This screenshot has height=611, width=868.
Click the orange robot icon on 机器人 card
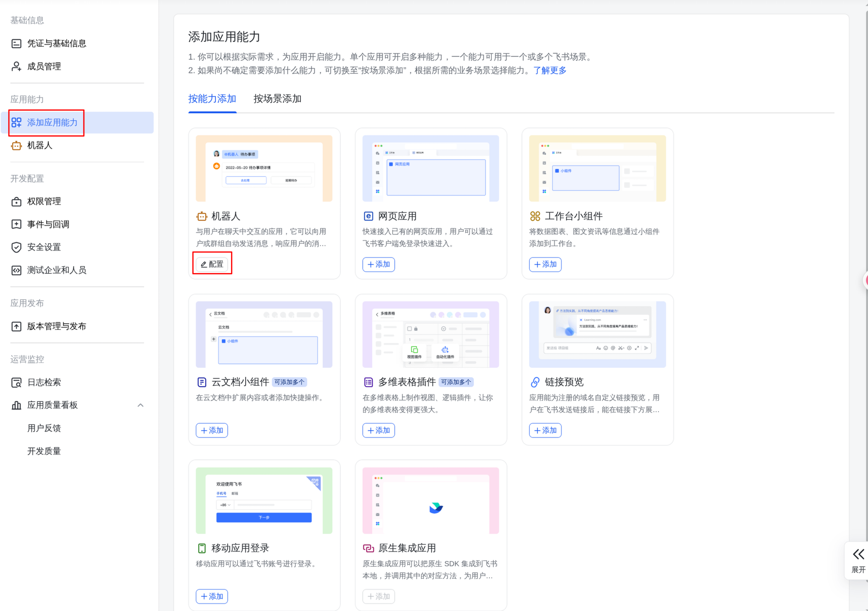tap(202, 216)
